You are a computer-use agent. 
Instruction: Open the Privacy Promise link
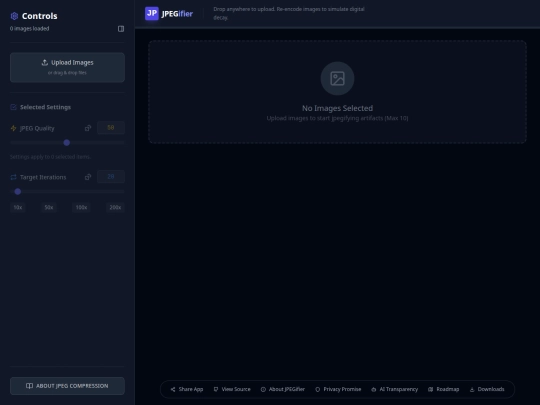tap(338, 389)
